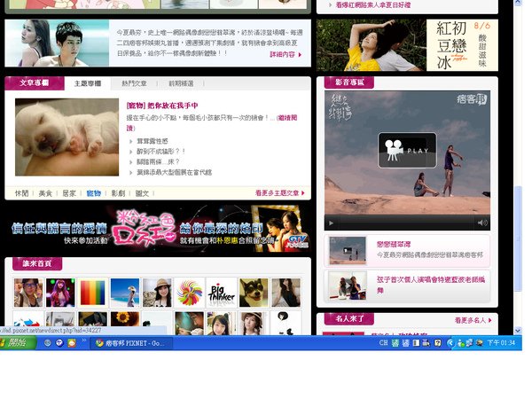
Task: Click the page scrollbar down arrow
Action: click(518, 330)
